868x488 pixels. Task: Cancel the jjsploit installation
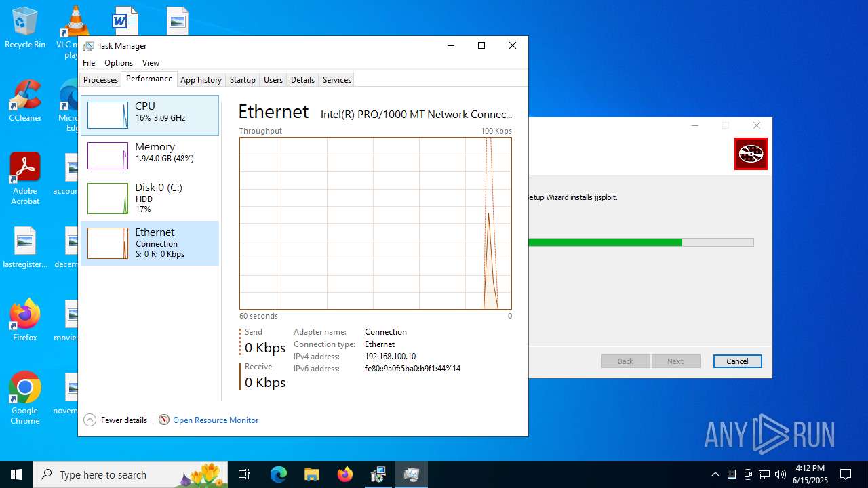point(737,361)
